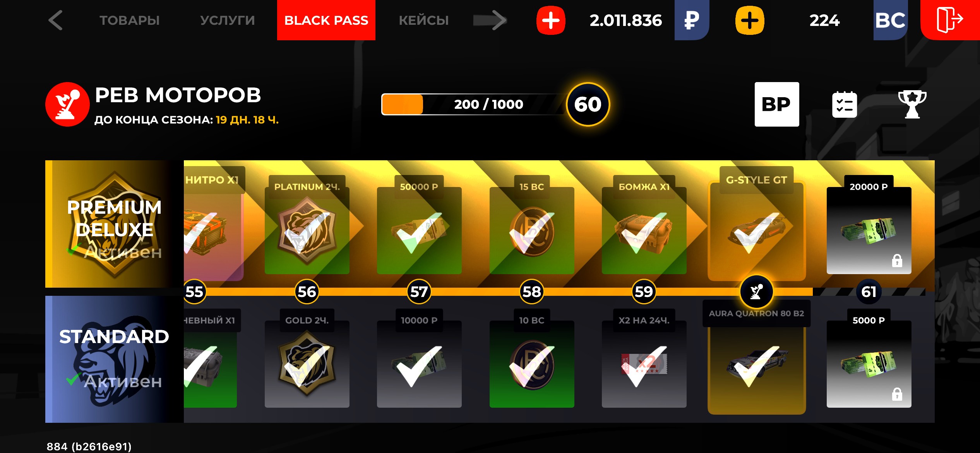This screenshot has height=453, width=980.
Task: Click the red exit door icon
Action: point(950,20)
